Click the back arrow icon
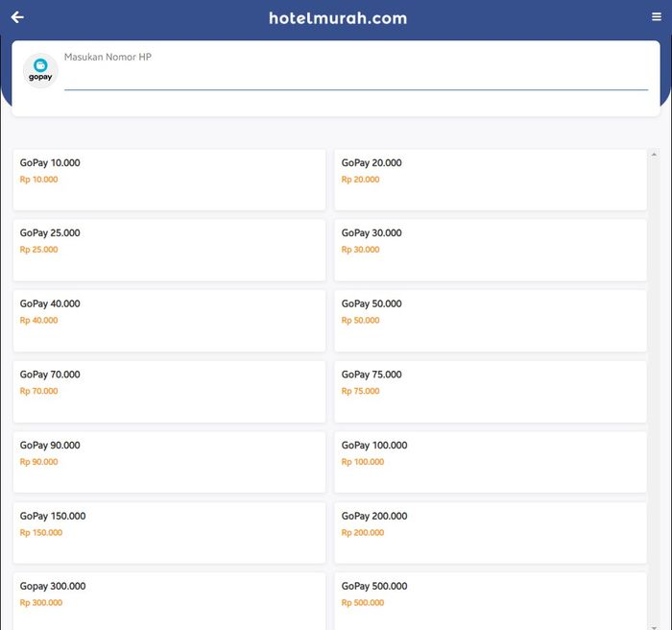The height and width of the screenshot is (630, 672). tap(17, 17)
